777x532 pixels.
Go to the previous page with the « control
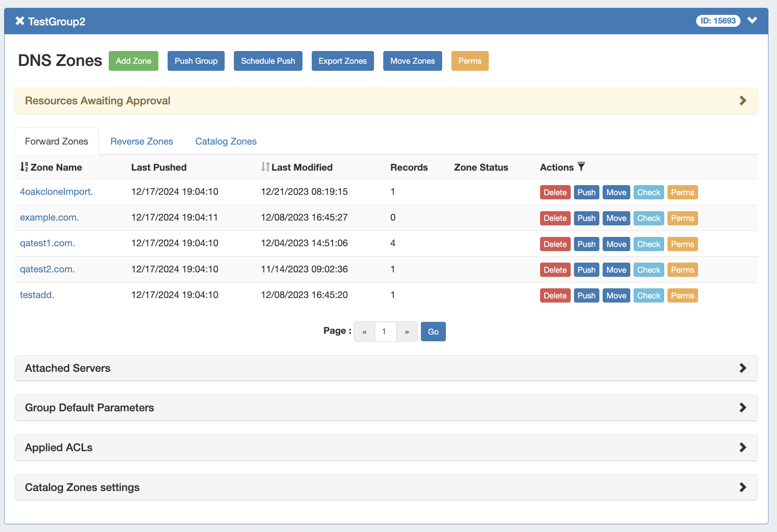pos(364,331)
